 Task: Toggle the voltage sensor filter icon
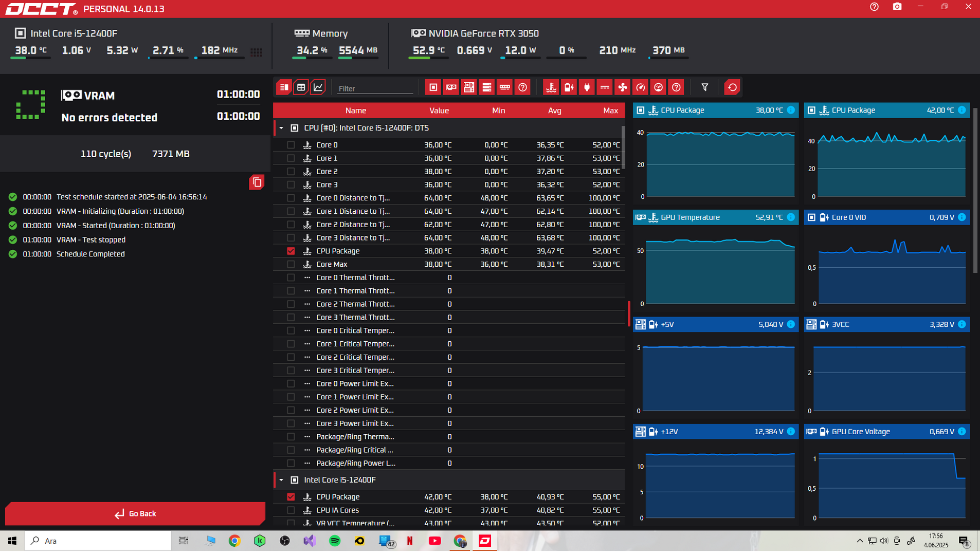pos(569,87)
